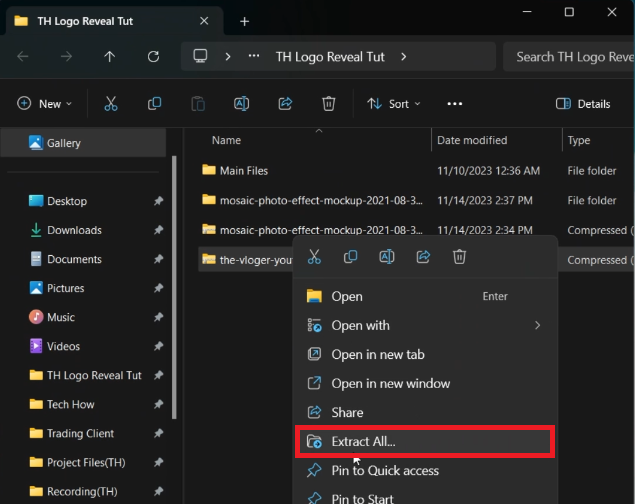Open the Main Files folder
The height and width of the screenshot is (504, 635).
243,171
